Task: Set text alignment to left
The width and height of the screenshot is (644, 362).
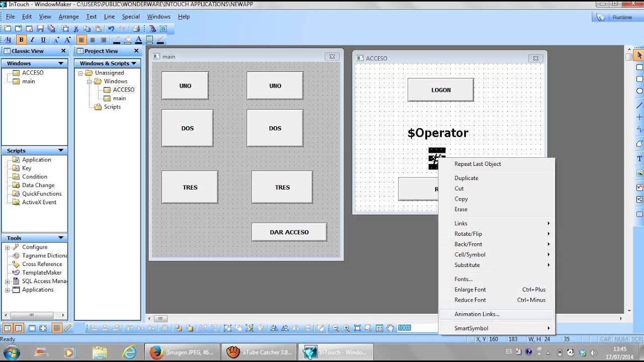Action: pos(82,40)
